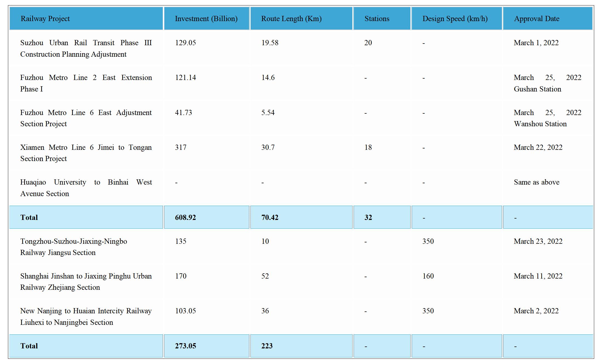Click the 70.42 total route length
Image resolution: width=615 pixels, height=364 pixels.
point(270,217)
